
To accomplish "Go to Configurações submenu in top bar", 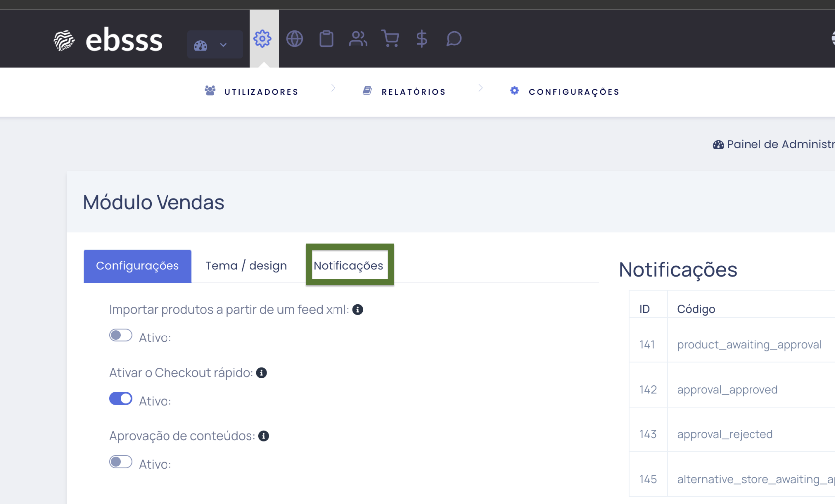I will click(565, 92).
